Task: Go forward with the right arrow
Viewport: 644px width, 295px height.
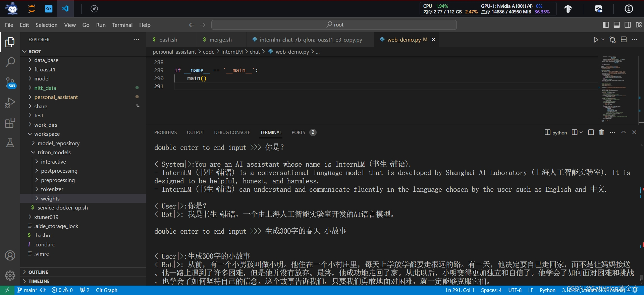Action: point(203,25)
